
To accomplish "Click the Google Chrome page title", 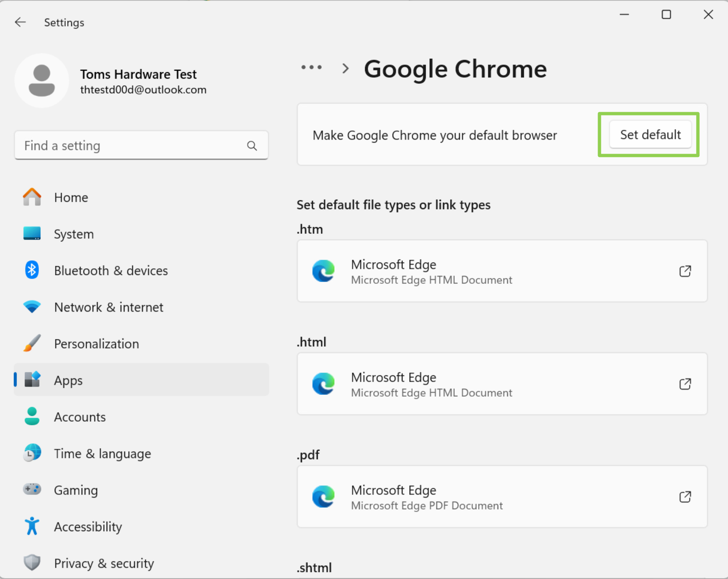I will (455, 69).
